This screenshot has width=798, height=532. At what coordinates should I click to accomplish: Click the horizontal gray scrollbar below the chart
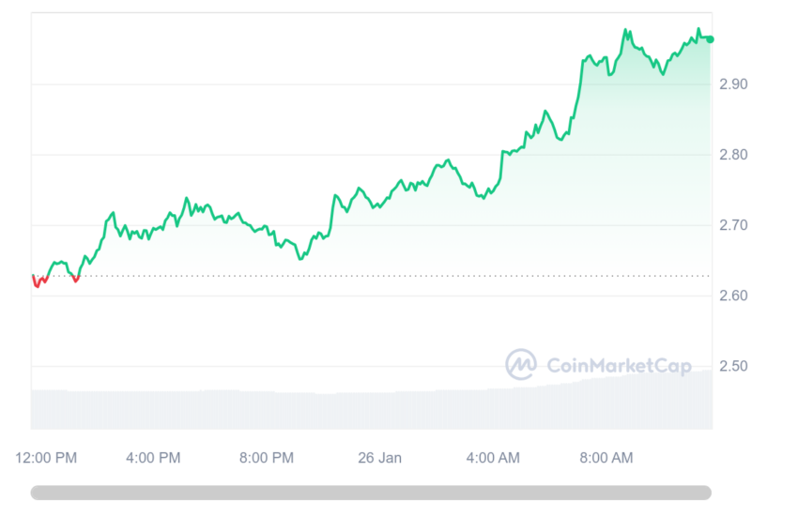click(371, 493)
